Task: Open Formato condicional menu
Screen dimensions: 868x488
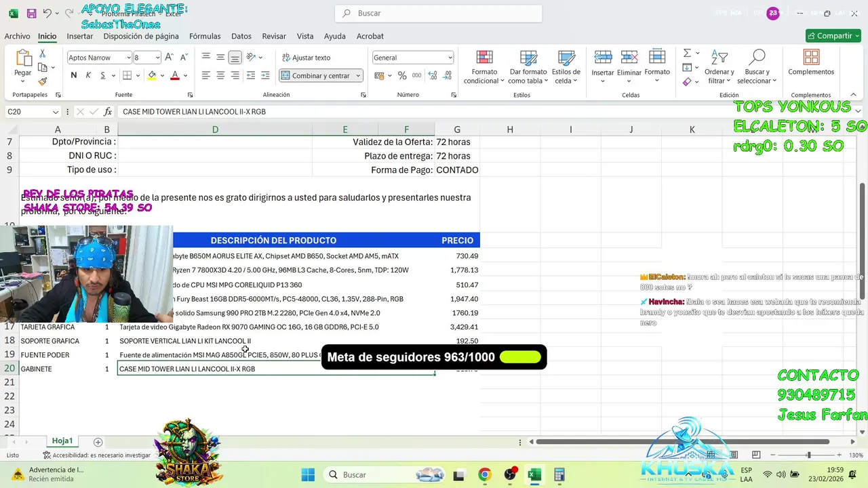Action: (484, 67)
